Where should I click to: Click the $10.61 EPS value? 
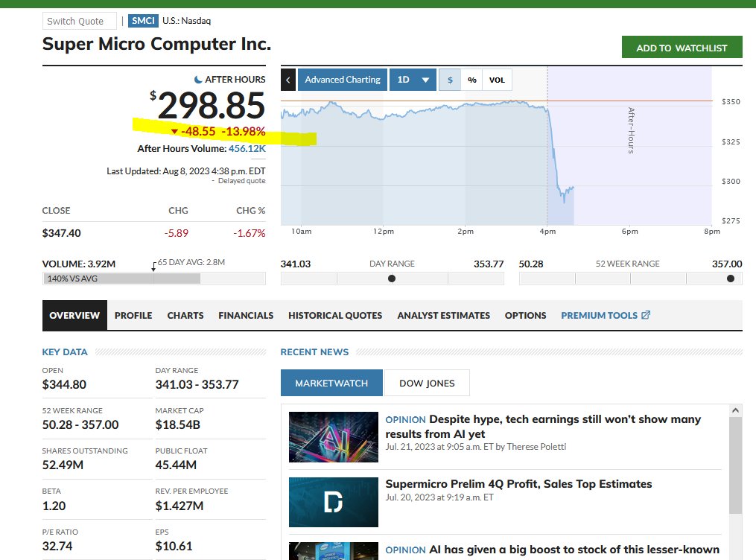pyautogui.click(x=174, y=546)
